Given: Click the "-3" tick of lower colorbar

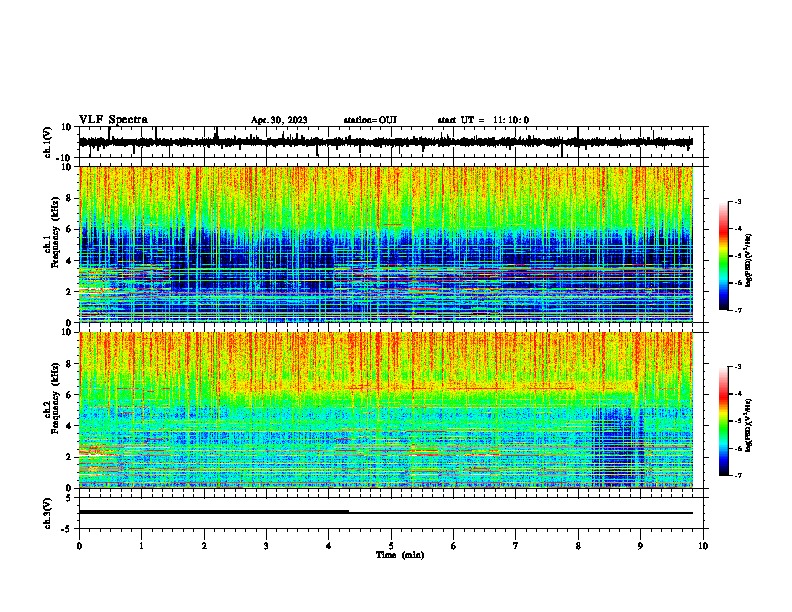Looking at the screenshot, I should (x=738, y=367).
